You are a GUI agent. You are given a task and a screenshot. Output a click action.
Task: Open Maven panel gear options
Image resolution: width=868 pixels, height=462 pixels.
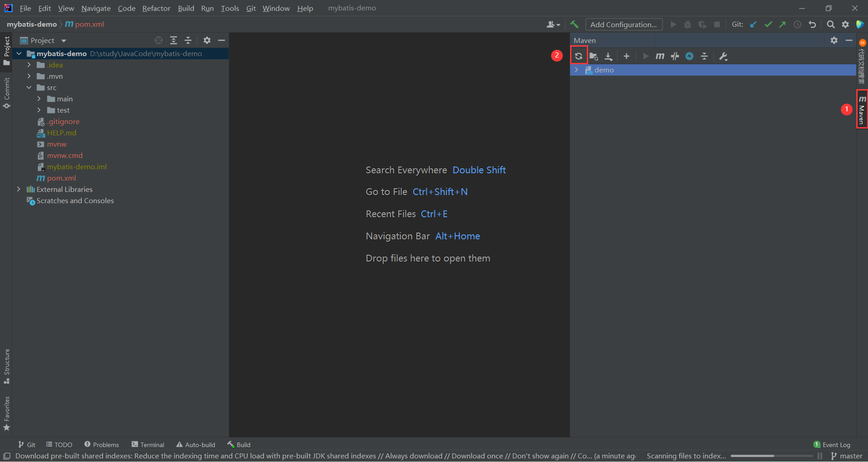(834, 40)
